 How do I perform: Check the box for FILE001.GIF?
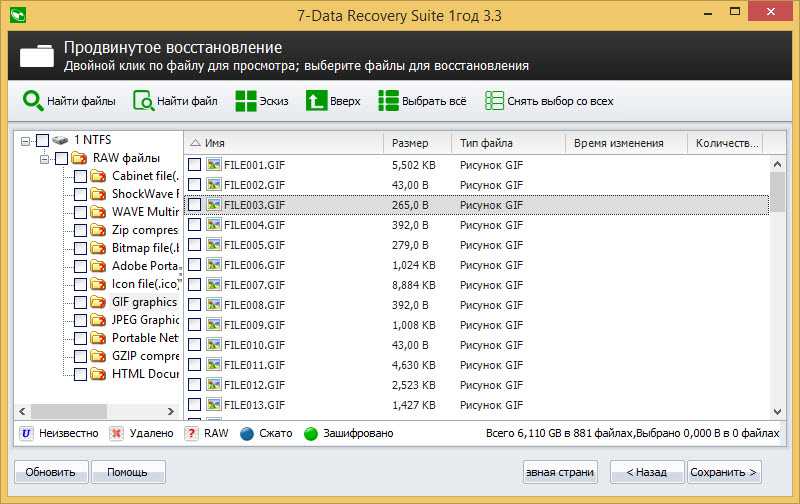(x=194, y=165)
